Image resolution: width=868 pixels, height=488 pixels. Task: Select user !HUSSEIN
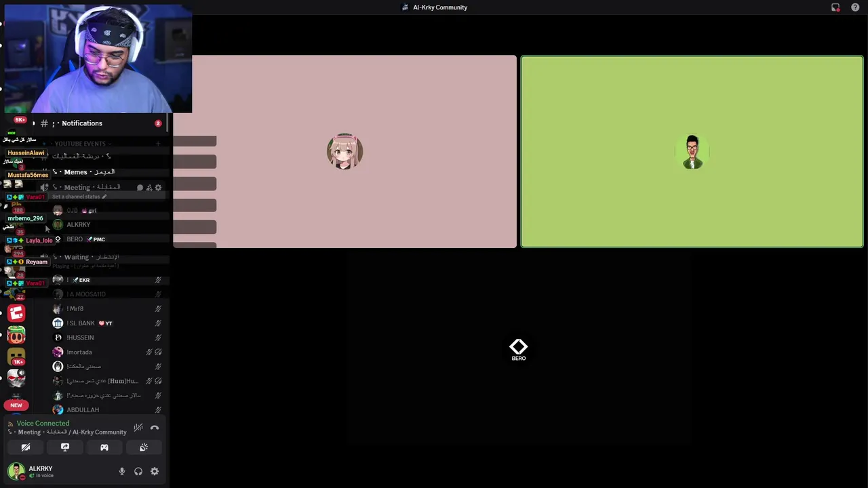pyautogui.click(x=108, y=338)
